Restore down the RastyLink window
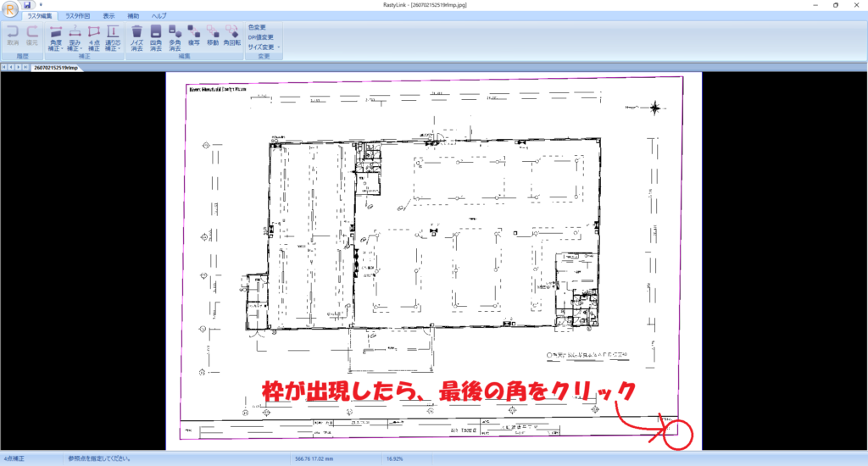The width and height of the screenshot is (868, 466). pos(836,5)
